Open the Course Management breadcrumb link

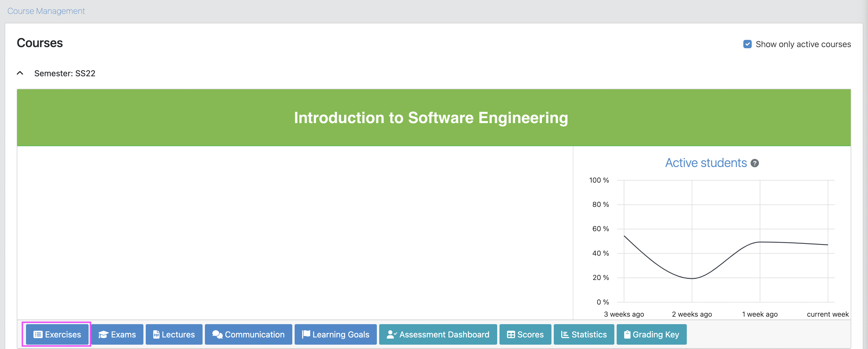point(46,11)
